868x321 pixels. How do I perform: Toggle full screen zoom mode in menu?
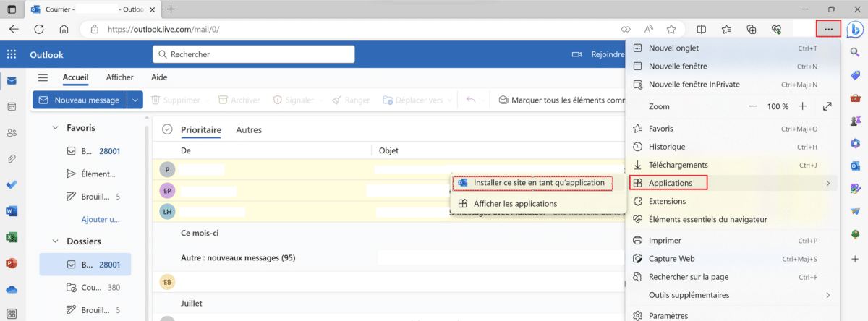(827, 106)
